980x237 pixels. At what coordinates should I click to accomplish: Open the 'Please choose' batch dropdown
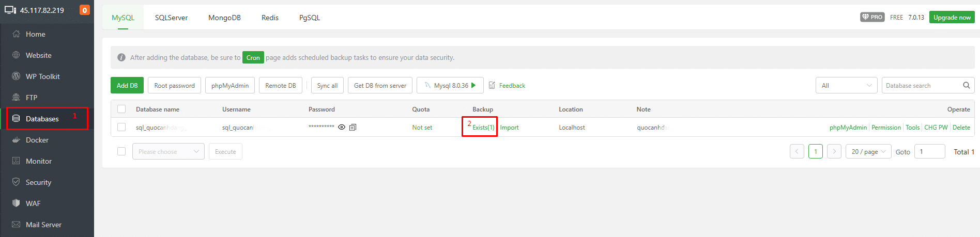[x=168, y=151]
